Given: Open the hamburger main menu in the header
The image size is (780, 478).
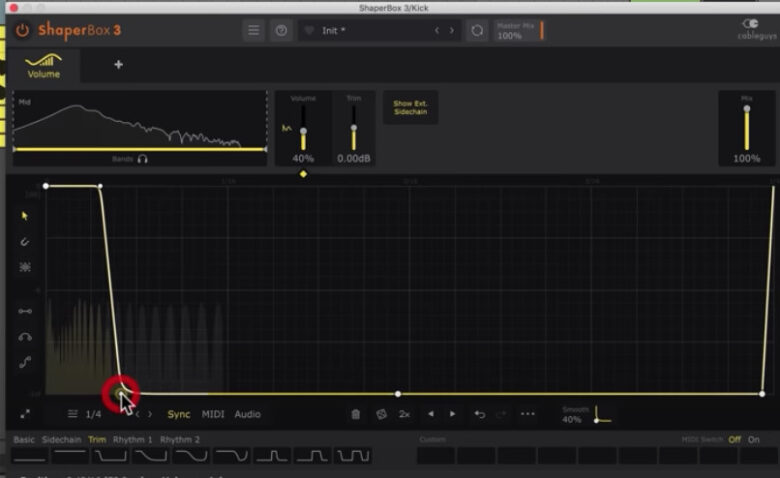Looking at the screenshot, I should pos(254,30).
